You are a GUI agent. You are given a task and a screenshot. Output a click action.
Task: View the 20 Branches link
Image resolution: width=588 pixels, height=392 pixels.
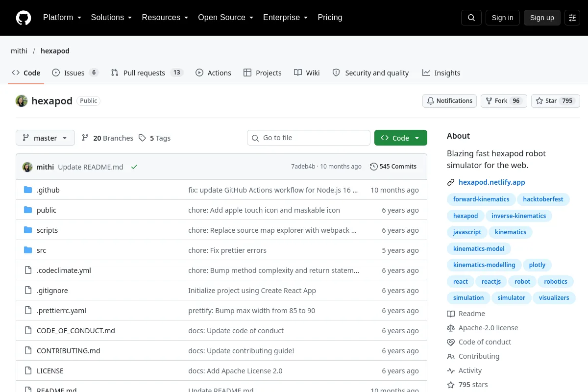coord(107,138)
